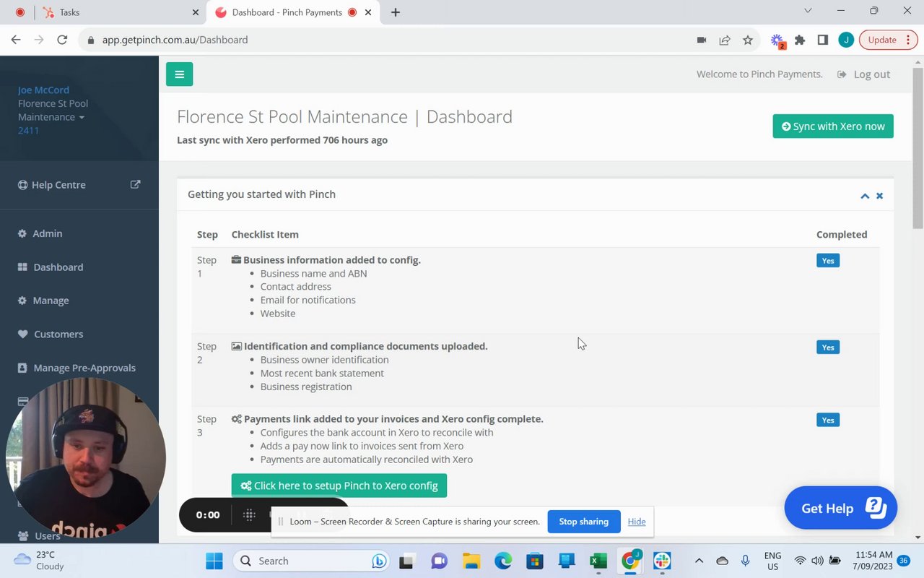Click Loom recorder drag handle grid icon

point(249,514)
